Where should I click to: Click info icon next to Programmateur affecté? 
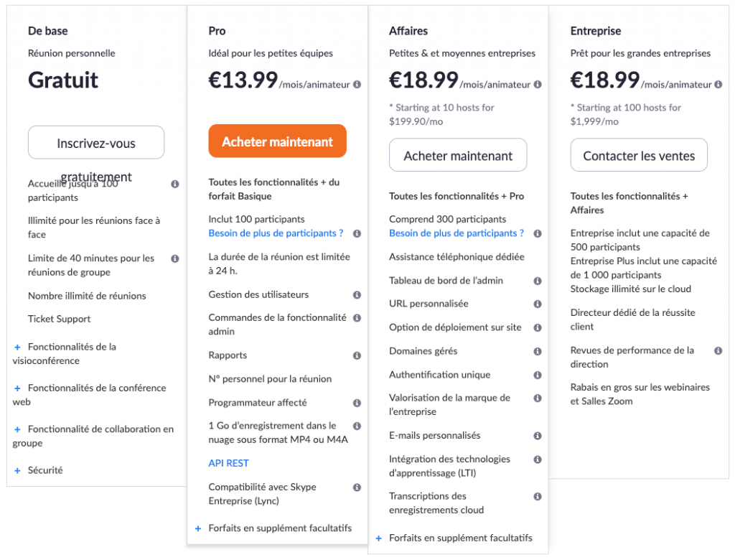(x=357, y=403)
